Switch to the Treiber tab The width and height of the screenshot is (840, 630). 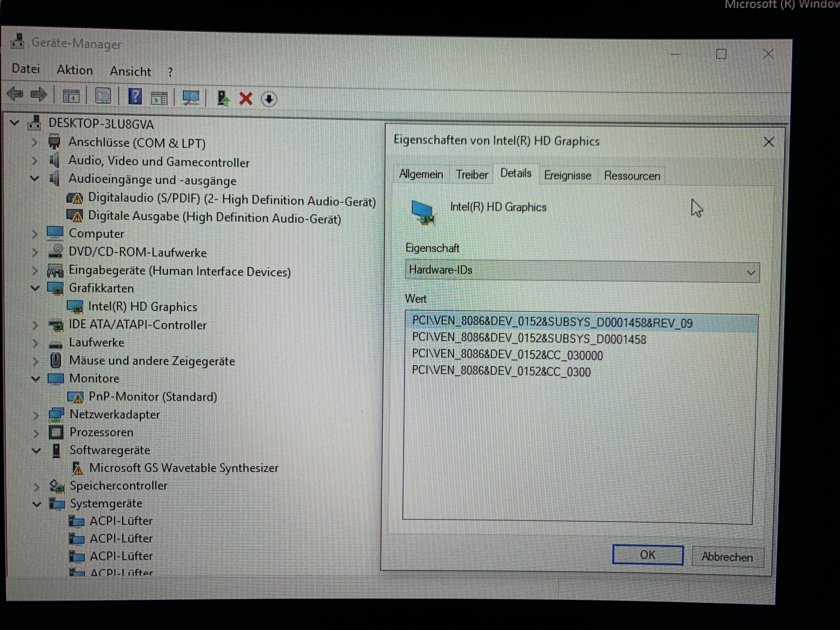tap(472, 175)
